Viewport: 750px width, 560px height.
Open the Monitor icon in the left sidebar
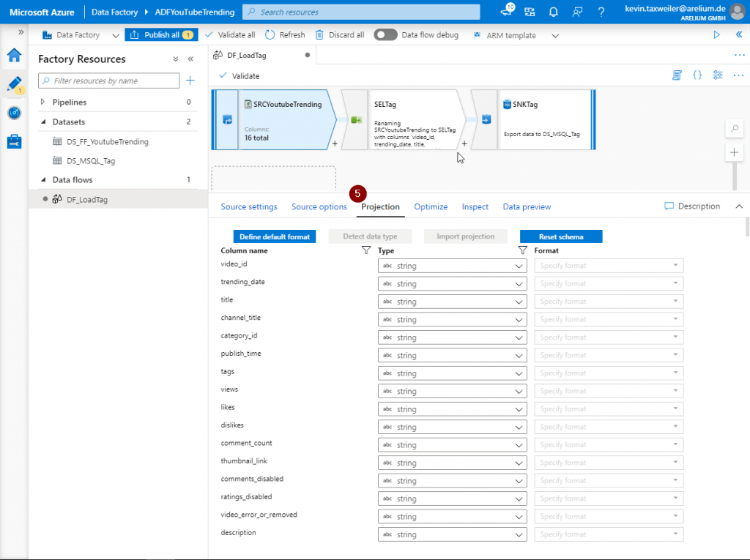pyautogui.click(x=15, y=112)
